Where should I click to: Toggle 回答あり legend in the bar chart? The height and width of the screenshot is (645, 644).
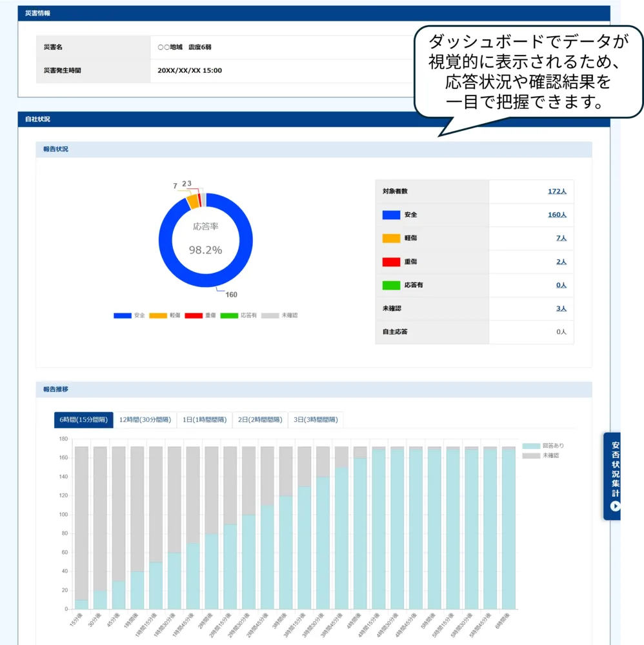tap(543, 446)
